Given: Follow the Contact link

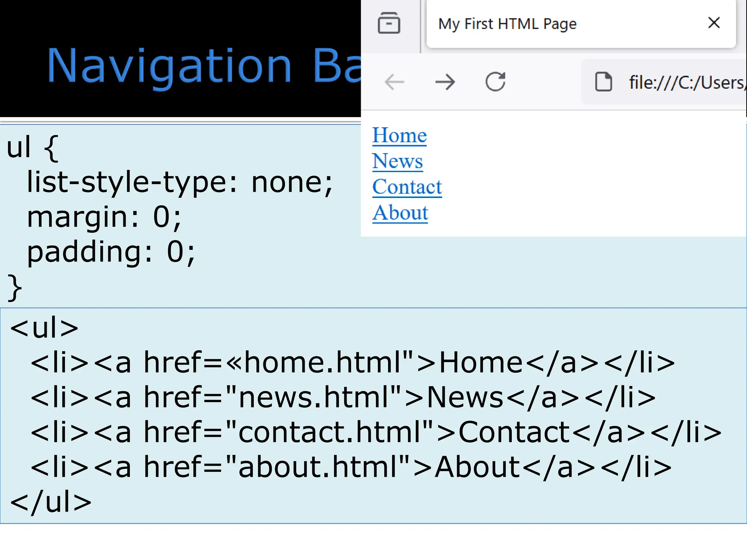Looking at the screenshot, I should 407,187.
